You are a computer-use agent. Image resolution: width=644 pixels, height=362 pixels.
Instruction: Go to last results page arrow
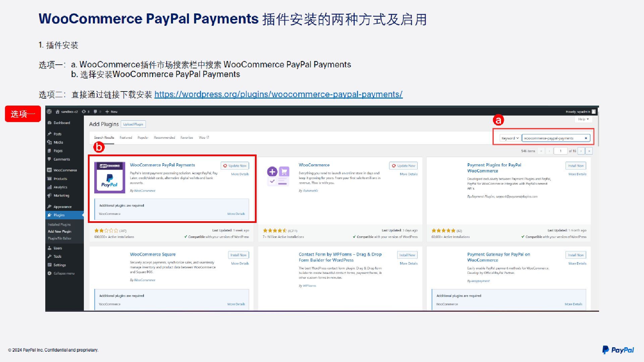click(589, 151)
